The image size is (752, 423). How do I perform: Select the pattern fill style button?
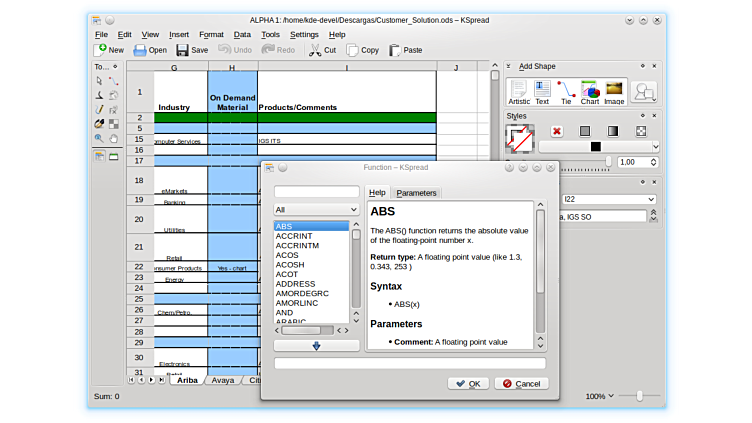coord(641,131)
